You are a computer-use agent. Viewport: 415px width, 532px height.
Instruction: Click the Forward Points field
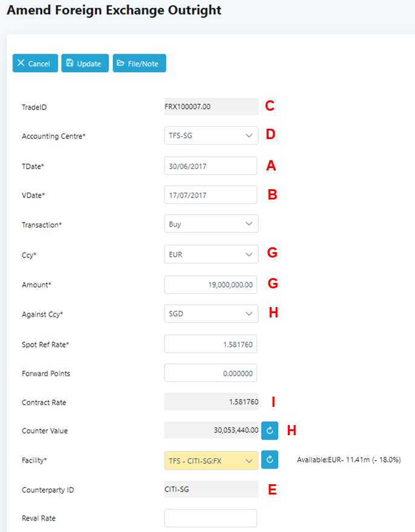[x=211, y=373]
